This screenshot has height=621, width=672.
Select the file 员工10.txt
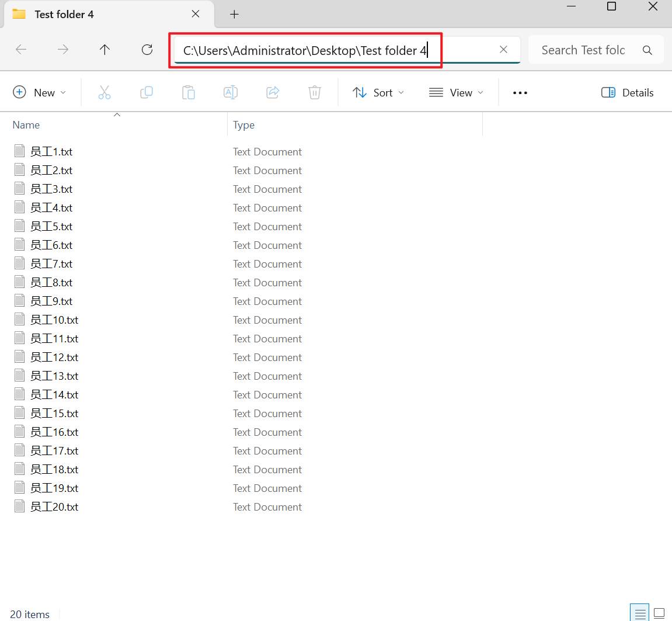(54, 320)
